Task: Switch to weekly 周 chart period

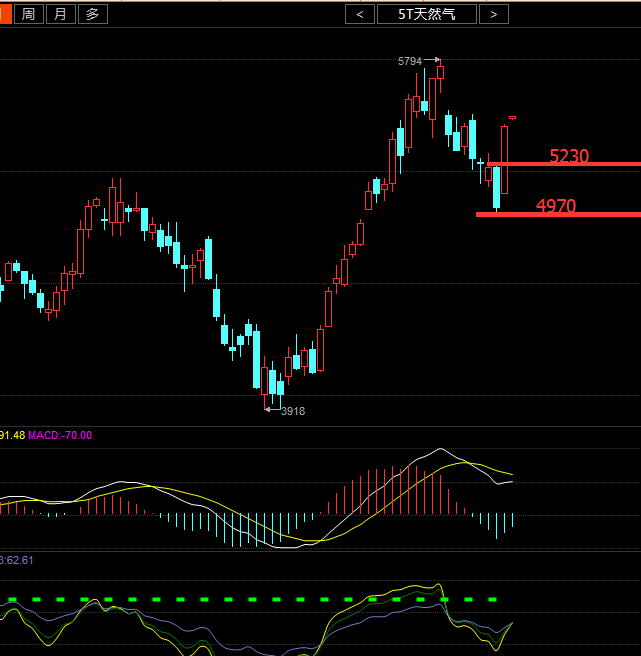Action: [x=28, y=14]
